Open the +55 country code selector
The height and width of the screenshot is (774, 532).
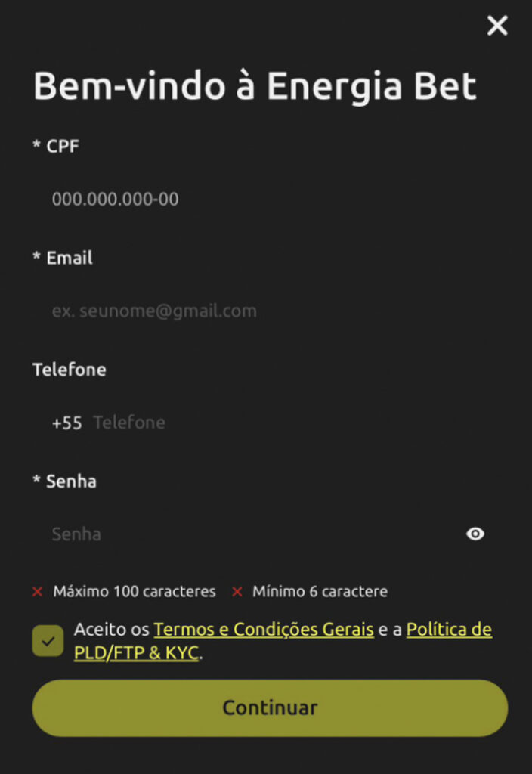[x=66, y=423]
